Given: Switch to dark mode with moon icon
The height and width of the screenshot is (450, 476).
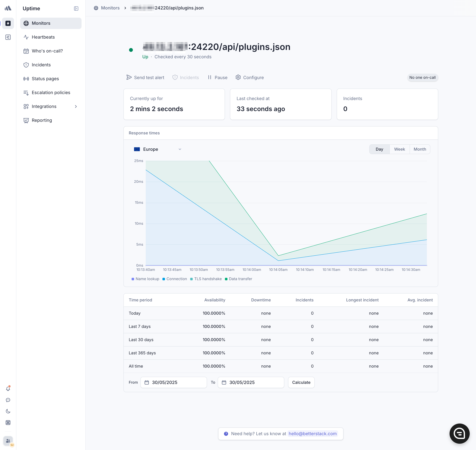Looking at the screenshot, I should pos(8,411).
